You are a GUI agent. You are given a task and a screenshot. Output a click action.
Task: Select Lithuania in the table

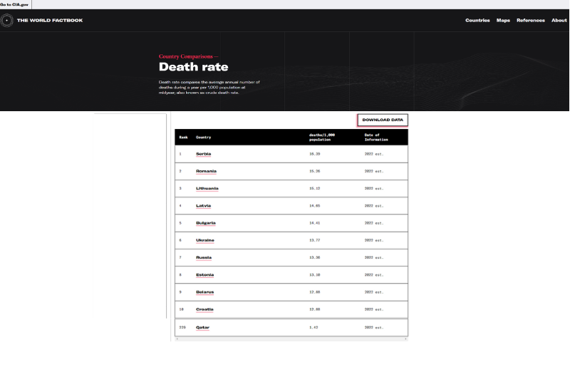pos(207,188)
